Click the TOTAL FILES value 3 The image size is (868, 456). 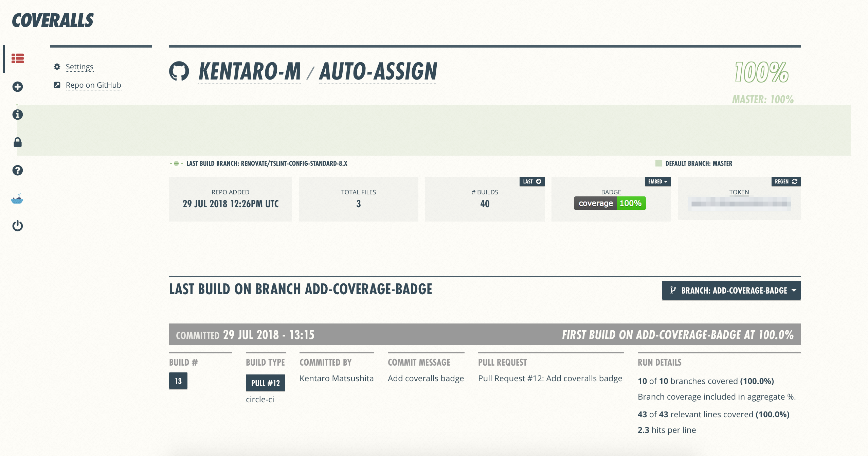[359, 204]
